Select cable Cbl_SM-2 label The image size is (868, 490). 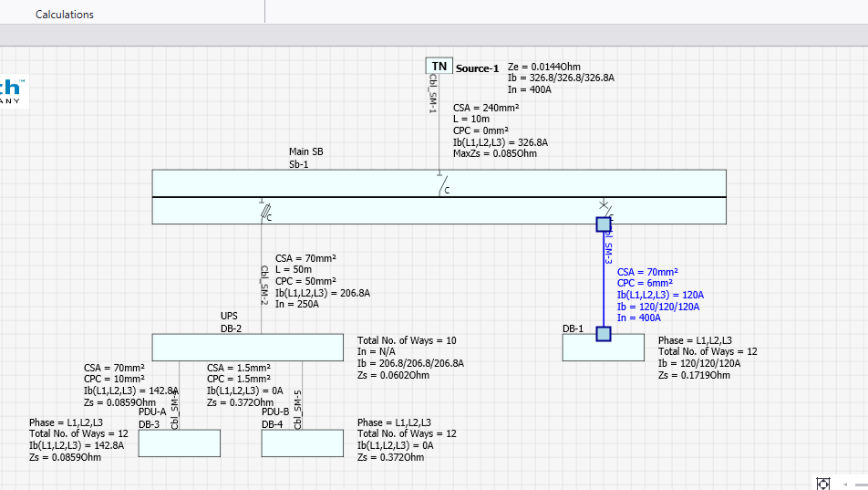(263, 285)
